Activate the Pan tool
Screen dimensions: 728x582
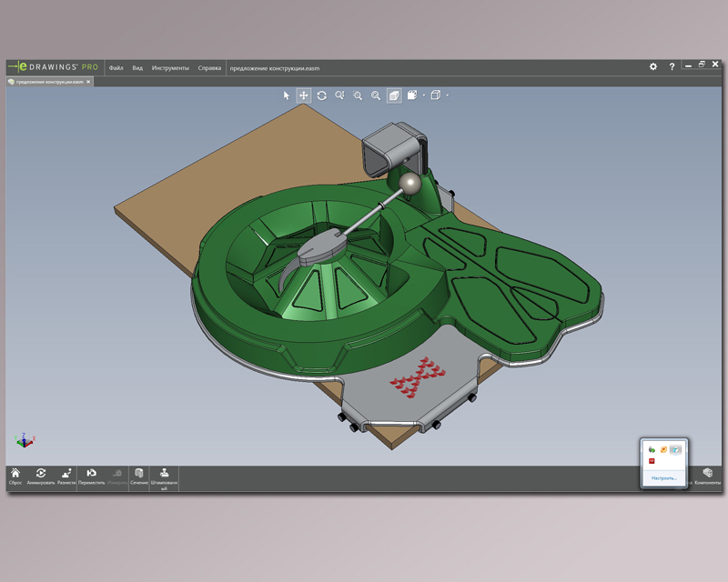tap(304, 95)
